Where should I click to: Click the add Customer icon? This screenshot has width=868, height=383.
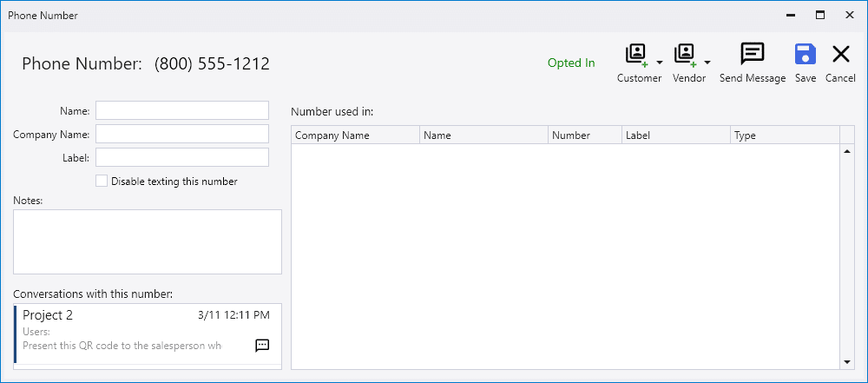click(x=636, y=55)
